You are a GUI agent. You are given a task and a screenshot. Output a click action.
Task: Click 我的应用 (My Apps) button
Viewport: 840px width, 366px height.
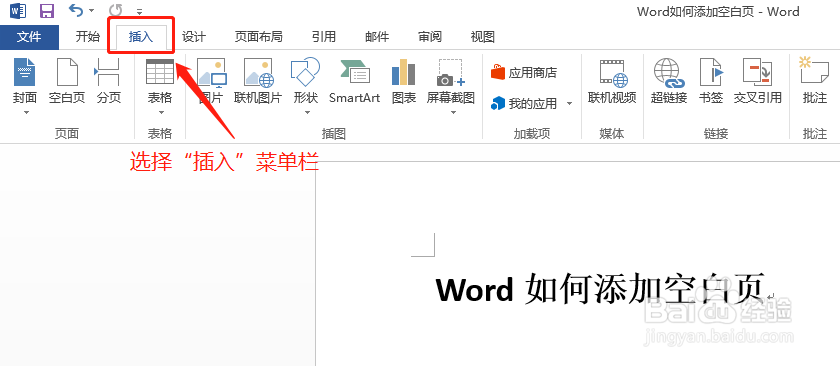(524, 103)
